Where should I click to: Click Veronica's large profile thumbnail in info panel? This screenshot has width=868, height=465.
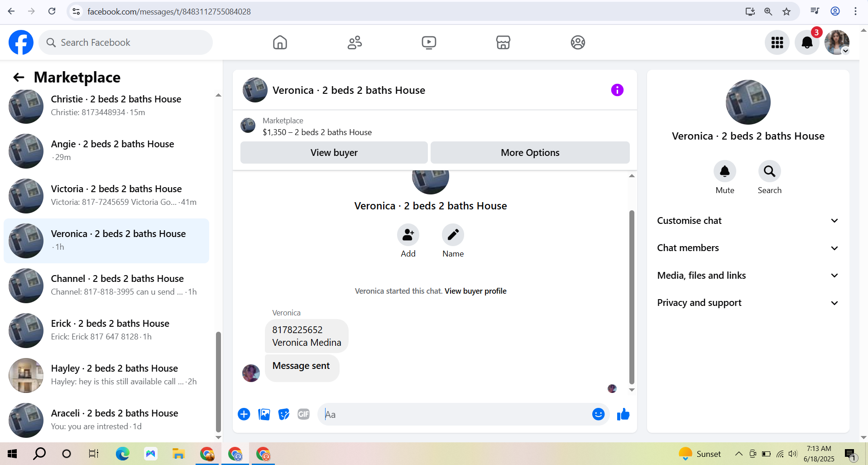tap(748, 102)
